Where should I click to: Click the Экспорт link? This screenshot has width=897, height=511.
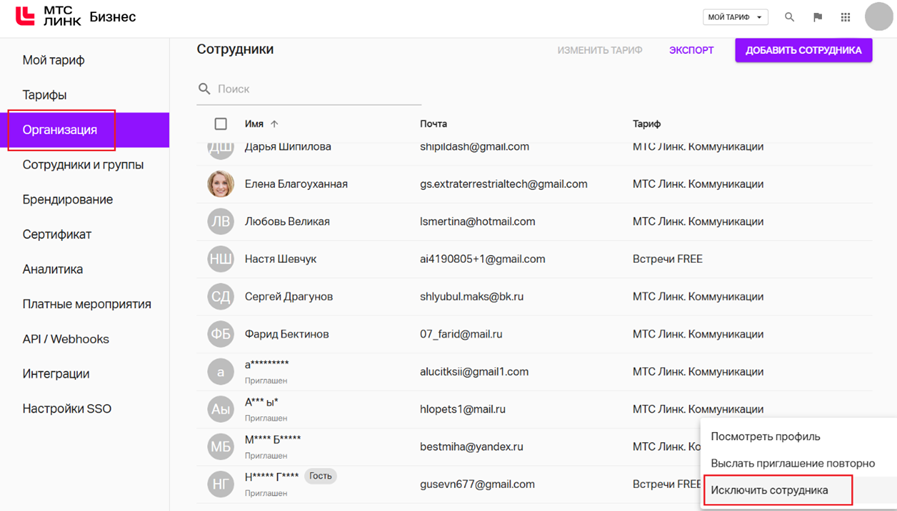click(x=691, y=50)
